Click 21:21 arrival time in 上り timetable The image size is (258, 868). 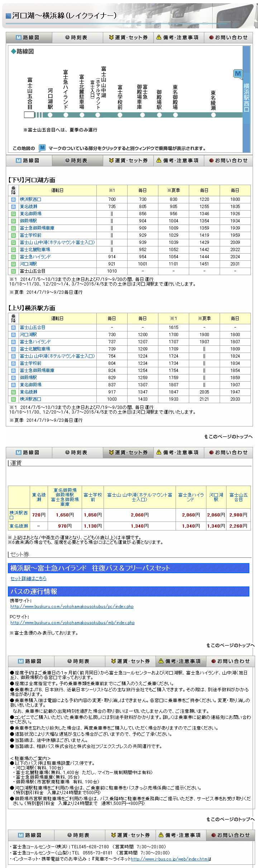[204, 399]
